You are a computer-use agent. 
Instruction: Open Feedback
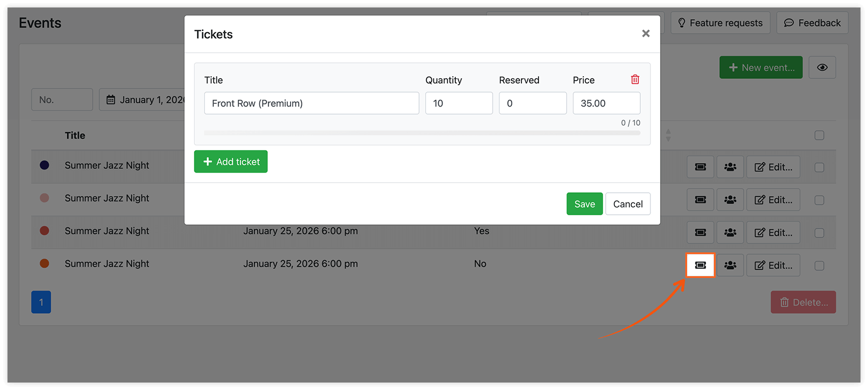(812, 23)
